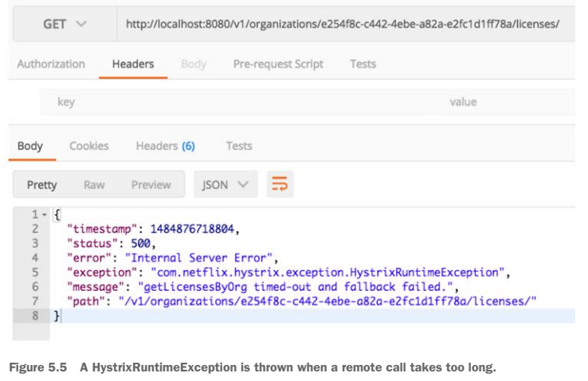Click line number 8 in gutter
588x381 pixels.
(x=35, y=316)
